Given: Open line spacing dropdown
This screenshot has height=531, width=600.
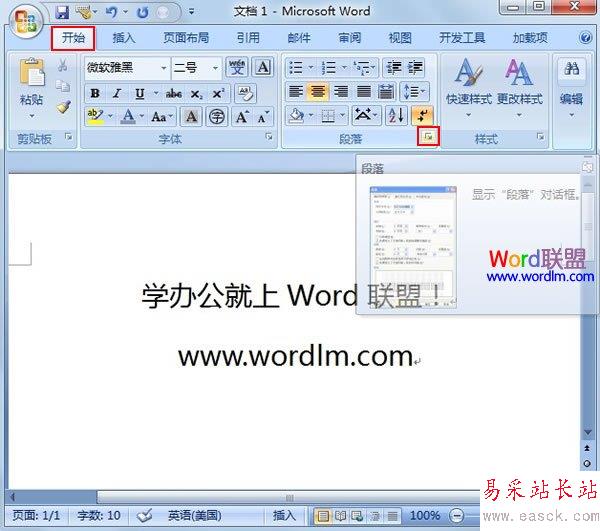Looking at the screenshot, I should (414, 91).
